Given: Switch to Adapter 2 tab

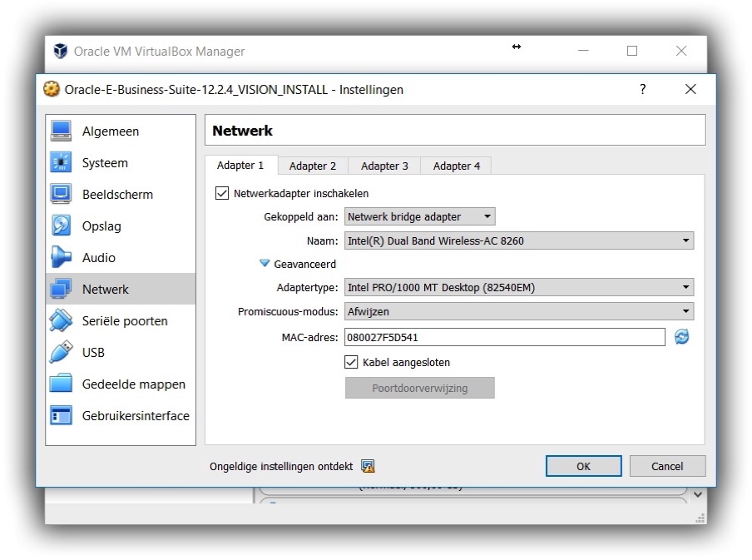Looking at the screenshot, I should click(x=313, y=166).
